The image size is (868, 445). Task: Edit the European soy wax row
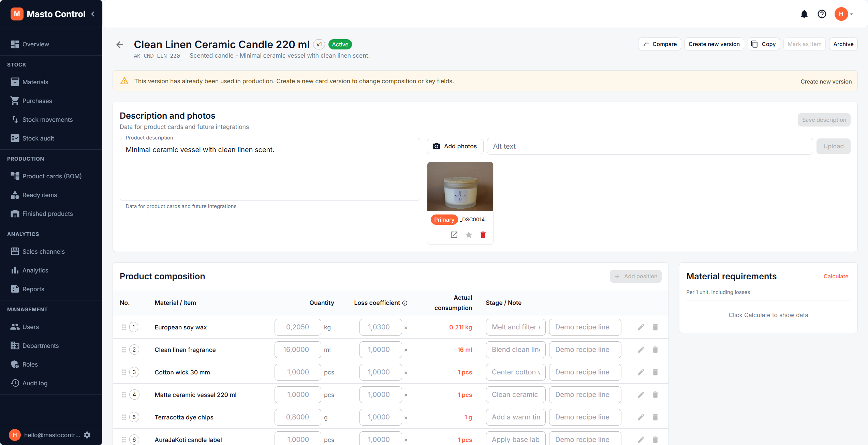tap(641, 327)
